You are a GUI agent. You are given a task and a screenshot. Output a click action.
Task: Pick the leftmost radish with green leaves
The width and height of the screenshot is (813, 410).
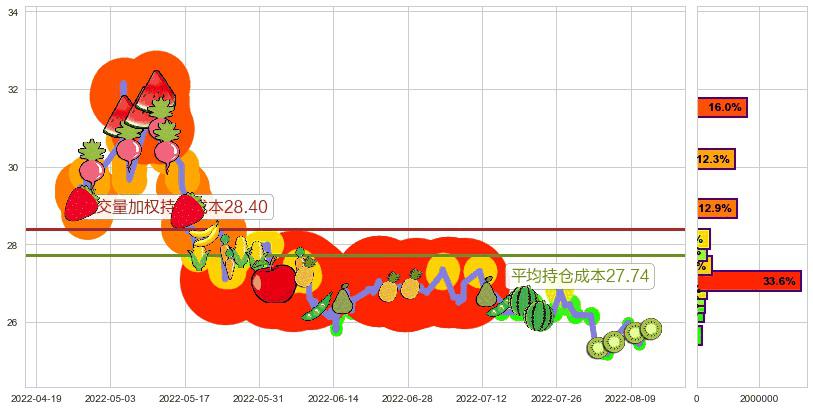click(92, 163)
